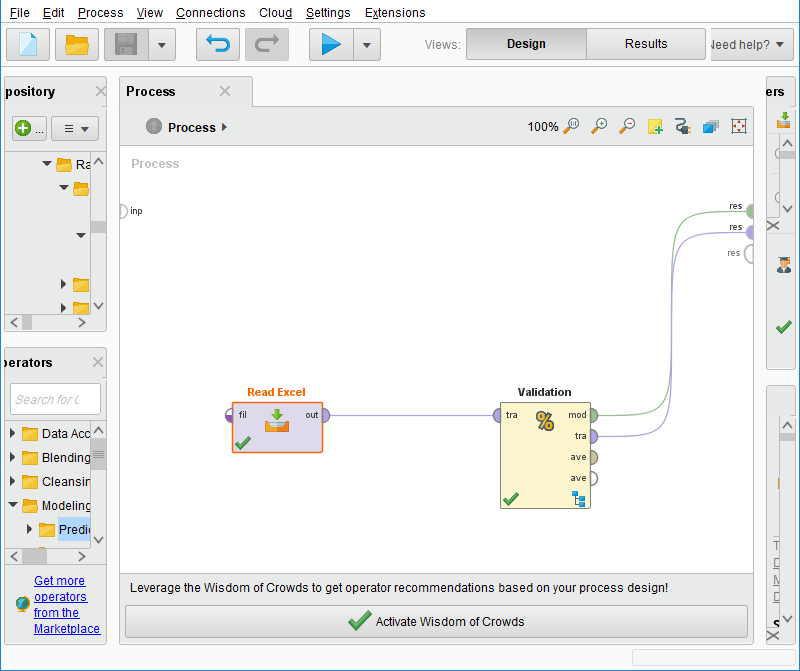This screenshot has height=671, width=800.
Task: Open the File menu
Action: 20,13
